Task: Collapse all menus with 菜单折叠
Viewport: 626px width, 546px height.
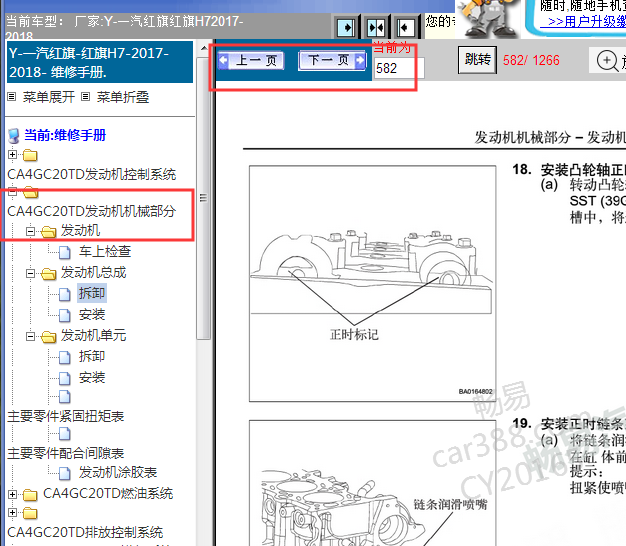Action: [x=123, y=97]
